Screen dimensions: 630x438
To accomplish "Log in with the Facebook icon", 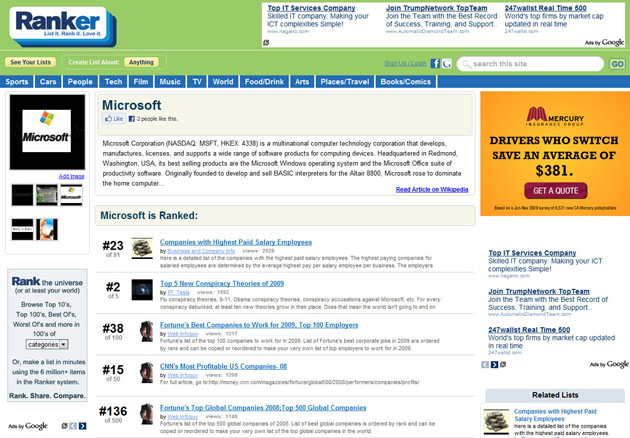I will [435, 63].
